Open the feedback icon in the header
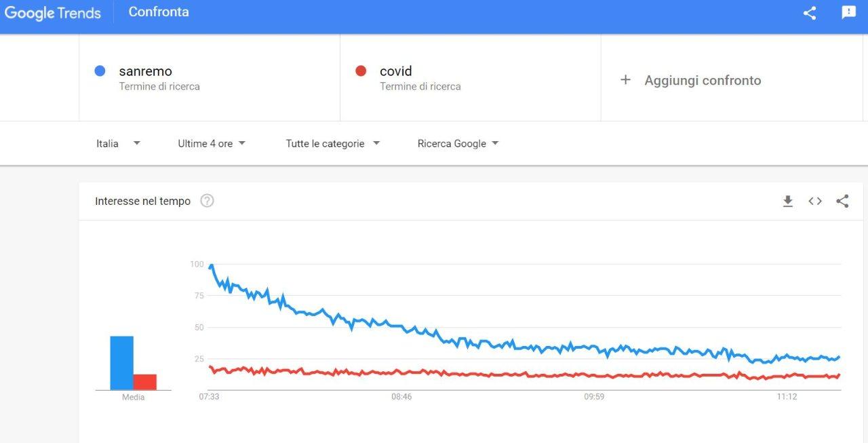The width and height of the screenshot is (868, 443). tap(848, 12)
